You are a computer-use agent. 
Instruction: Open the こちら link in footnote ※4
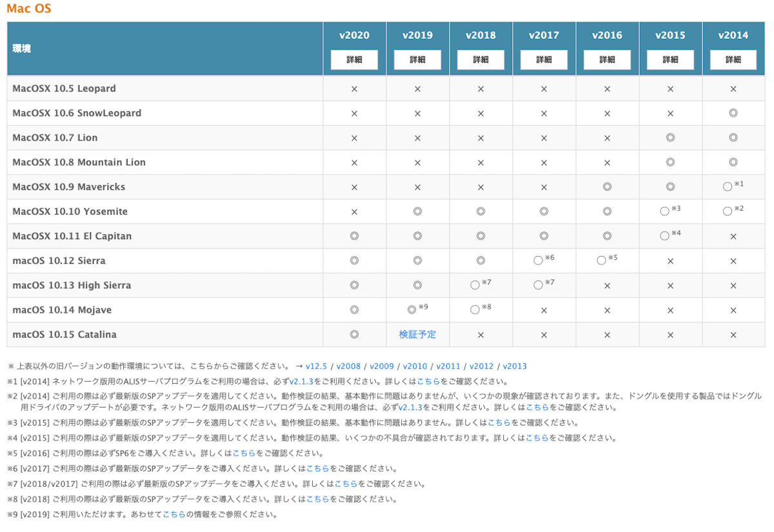pyautogui.click(x=537, y=438)
